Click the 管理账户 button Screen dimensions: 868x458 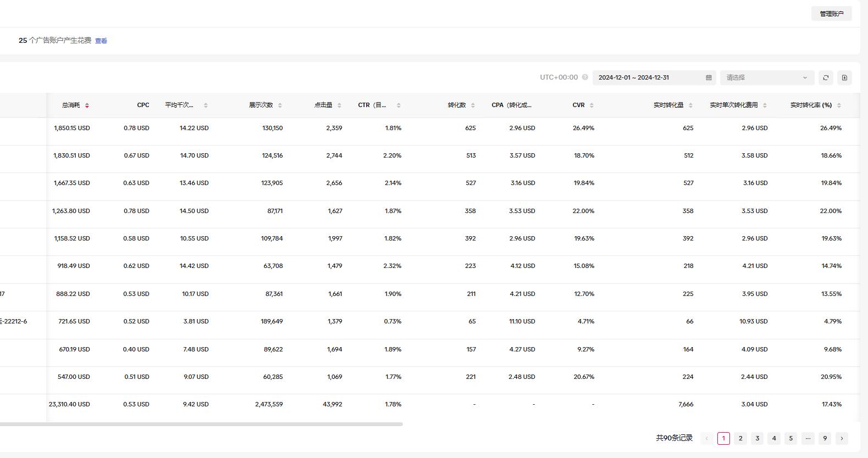(831, 14)
